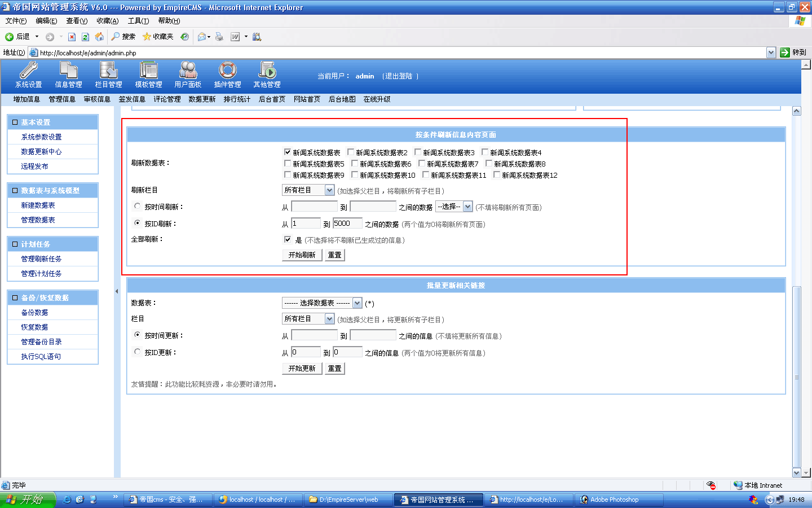
Task: Open the 备份数据 sidebar link
Action: (34, 313)
